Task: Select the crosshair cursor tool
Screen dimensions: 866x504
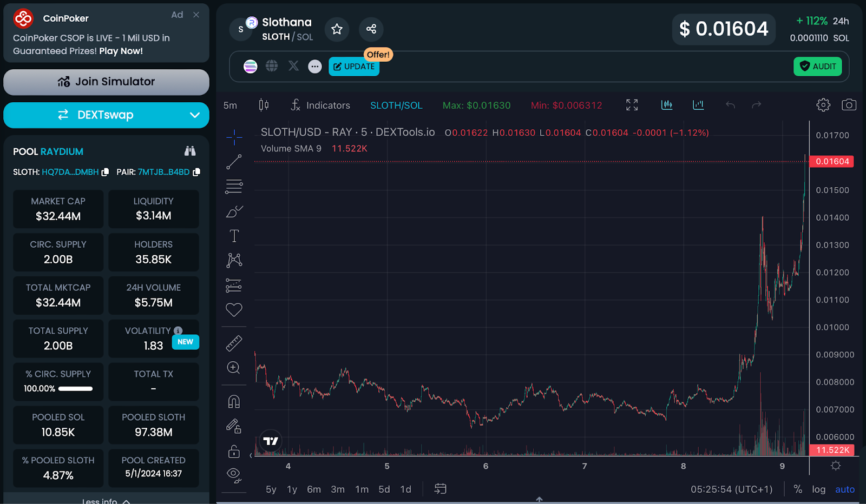Action: (x=234, y=137)
